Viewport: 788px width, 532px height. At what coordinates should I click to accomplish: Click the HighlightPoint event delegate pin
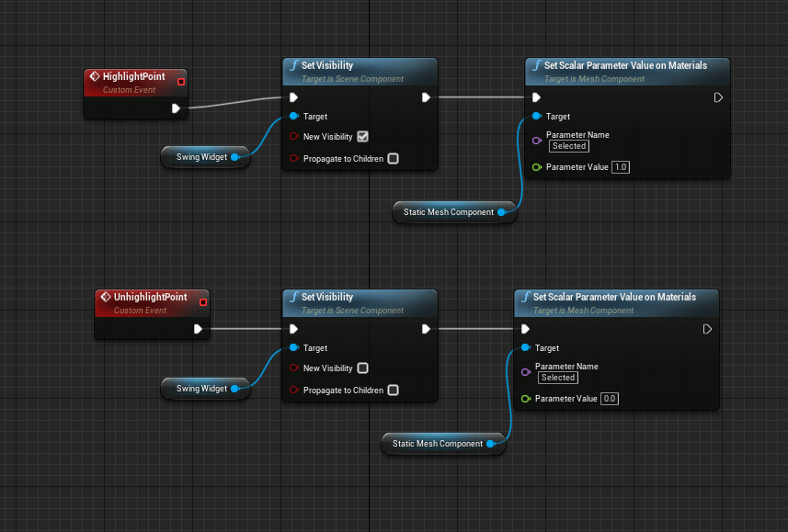pos(180,82)
